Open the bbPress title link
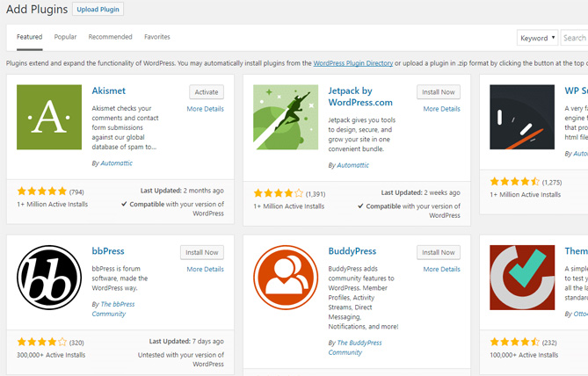 [x=108, y=251]
